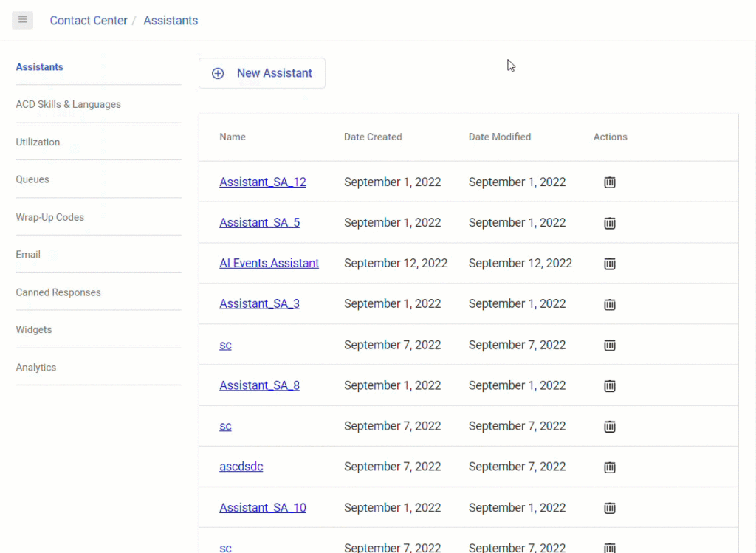The height and width of the screenshot is (553, 756).
Task: Sort table by the Name column
Action: coord(232,137)
